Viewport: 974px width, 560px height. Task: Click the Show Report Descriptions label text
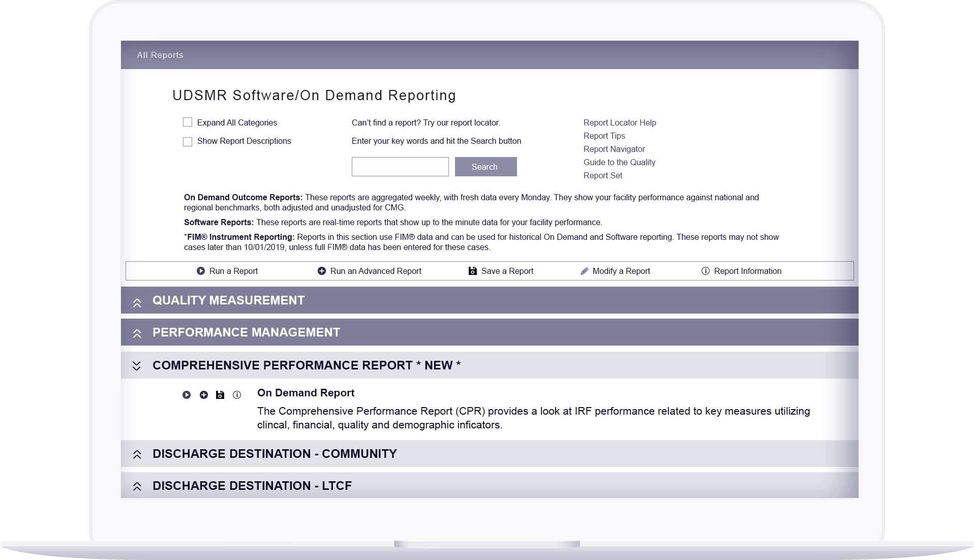pos(244,141)
